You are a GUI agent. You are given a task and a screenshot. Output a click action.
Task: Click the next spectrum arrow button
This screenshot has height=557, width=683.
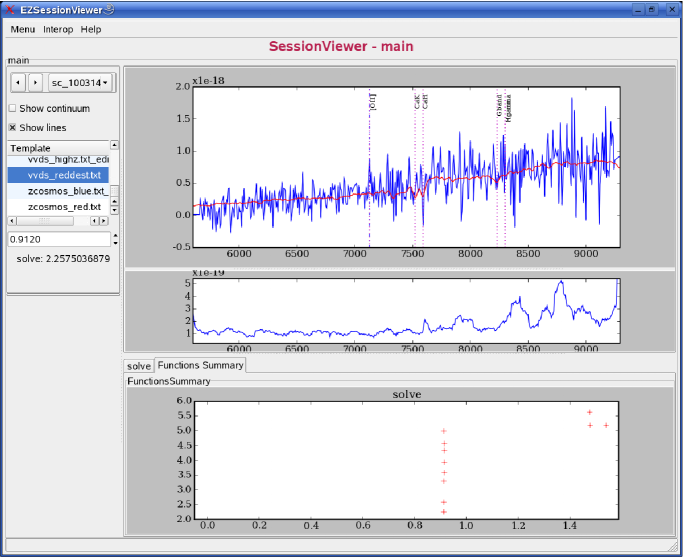(x=35, y=82)
